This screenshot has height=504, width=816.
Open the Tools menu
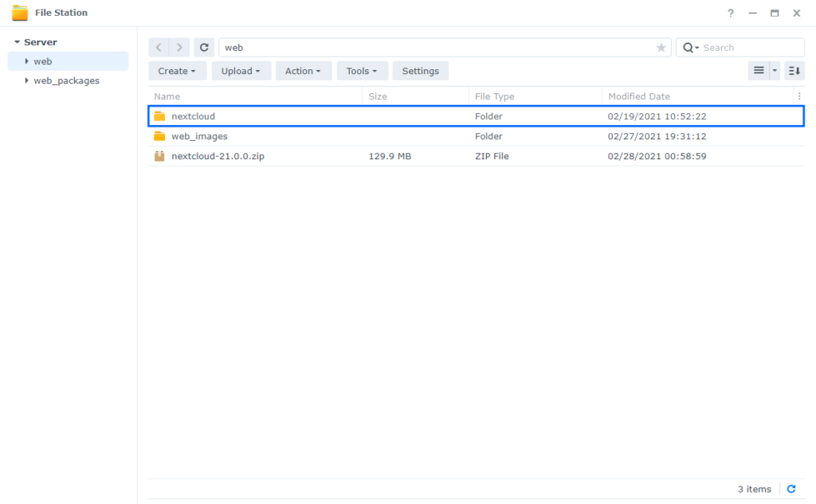click(362, 70)
